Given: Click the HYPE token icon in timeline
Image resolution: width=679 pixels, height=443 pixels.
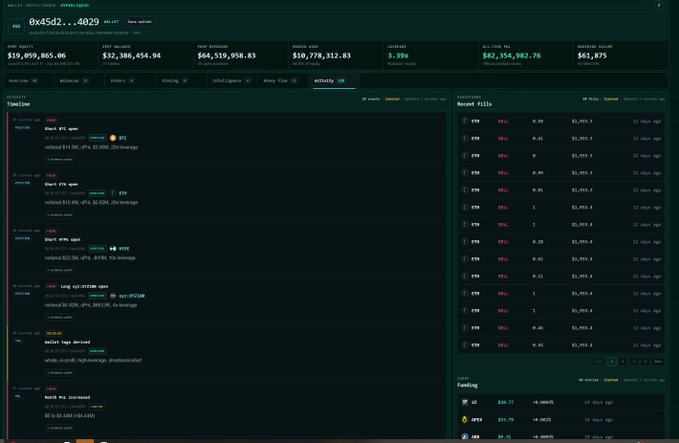Looking at the screenshot, I should [113, 249].
